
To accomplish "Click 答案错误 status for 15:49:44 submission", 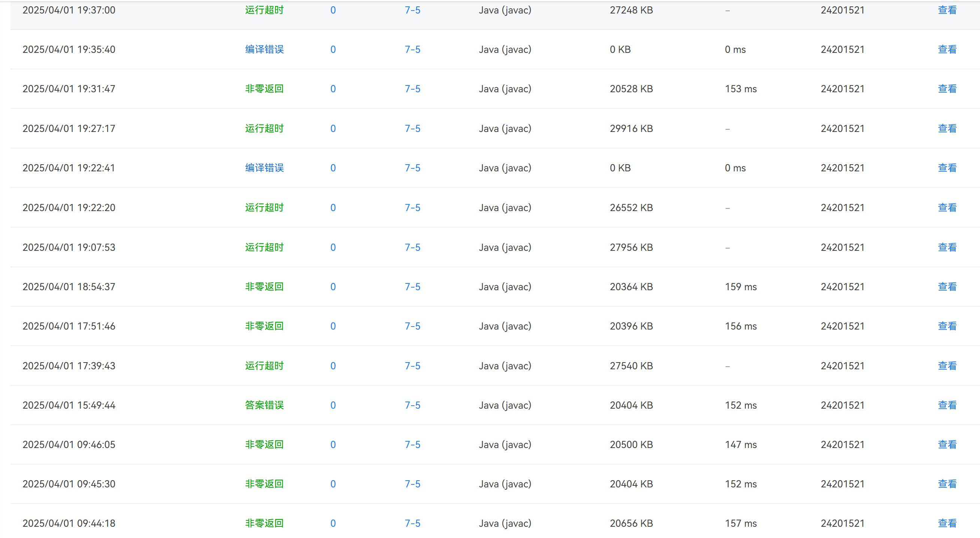I will pos(264,405).
